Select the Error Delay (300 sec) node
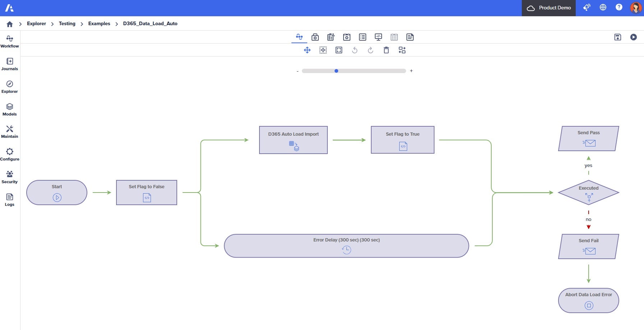This screenshot has height=330, width=644. point(346,246)
